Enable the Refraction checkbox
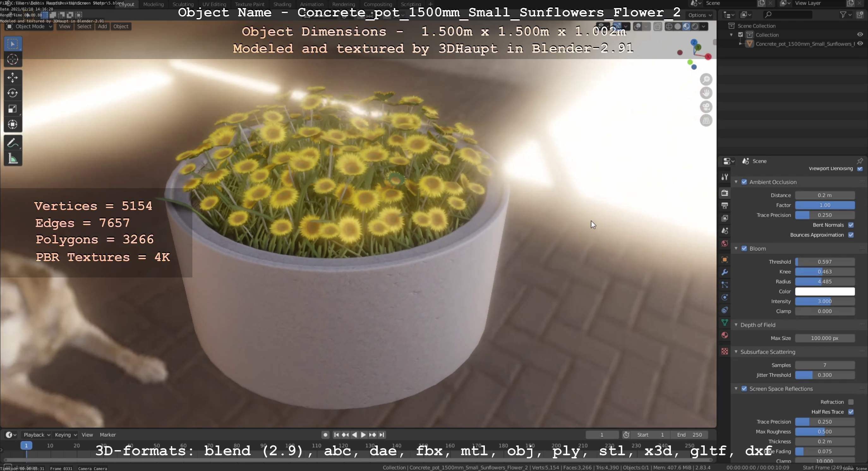868x471 pixels. pos(851,402)
